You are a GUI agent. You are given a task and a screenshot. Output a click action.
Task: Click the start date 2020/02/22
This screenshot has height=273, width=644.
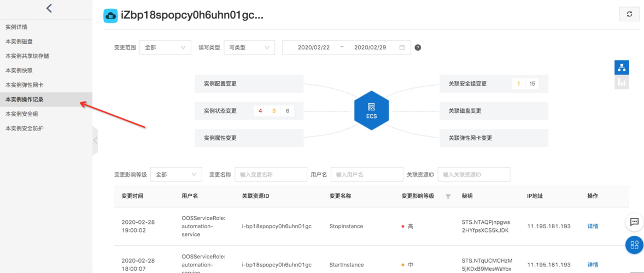click(x=314, y=48)
